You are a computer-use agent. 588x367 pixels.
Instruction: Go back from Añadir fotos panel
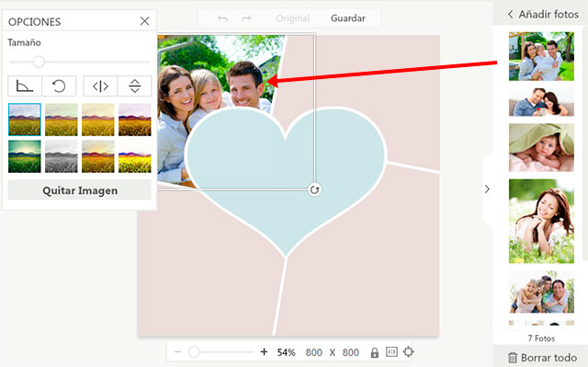tap(510, 15)
